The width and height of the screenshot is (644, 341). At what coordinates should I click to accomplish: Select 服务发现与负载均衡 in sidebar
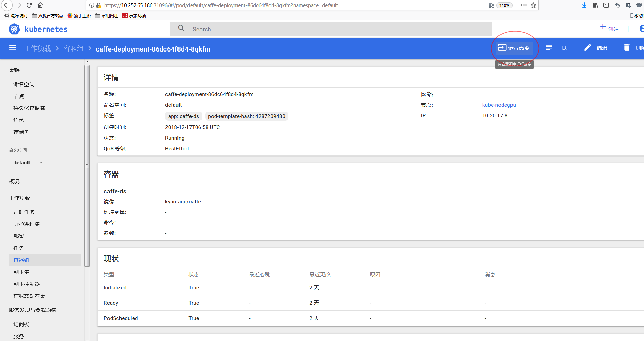33,310
